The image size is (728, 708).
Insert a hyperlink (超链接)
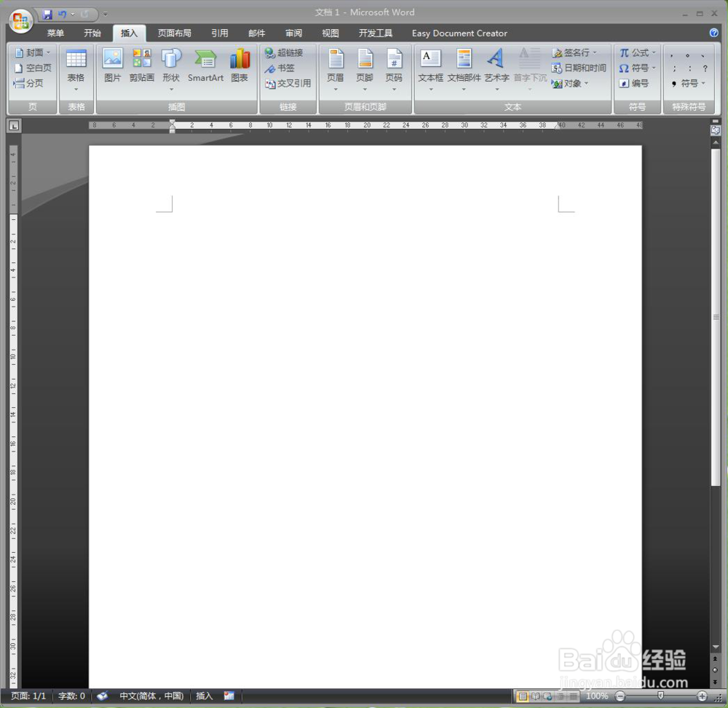pos(284,52)
